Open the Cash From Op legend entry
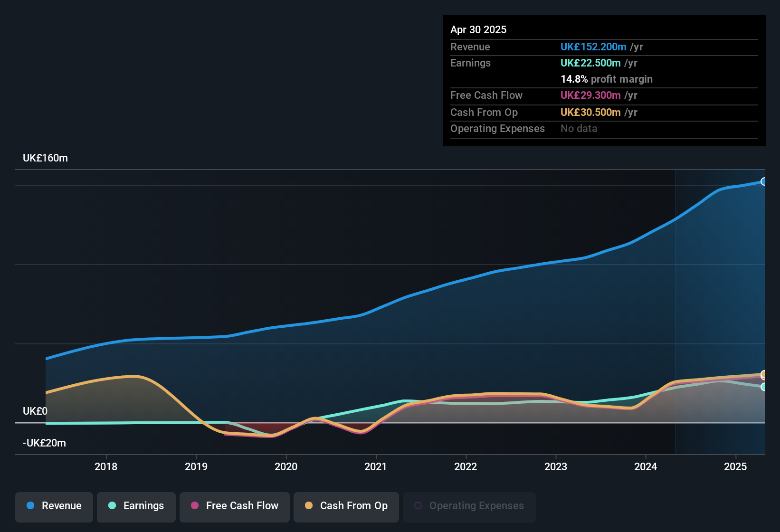This screenshot has width=780, height=532. pos(346,506)
